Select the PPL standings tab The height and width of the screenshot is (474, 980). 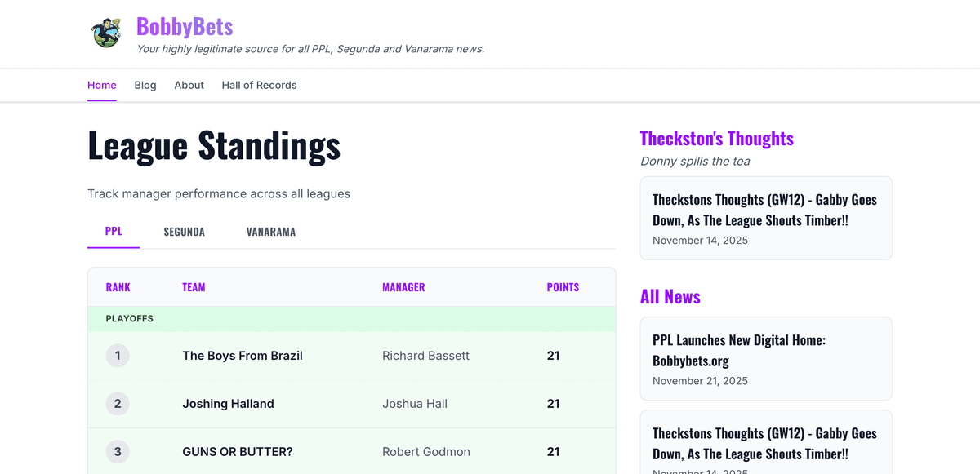tap(114, 232)
